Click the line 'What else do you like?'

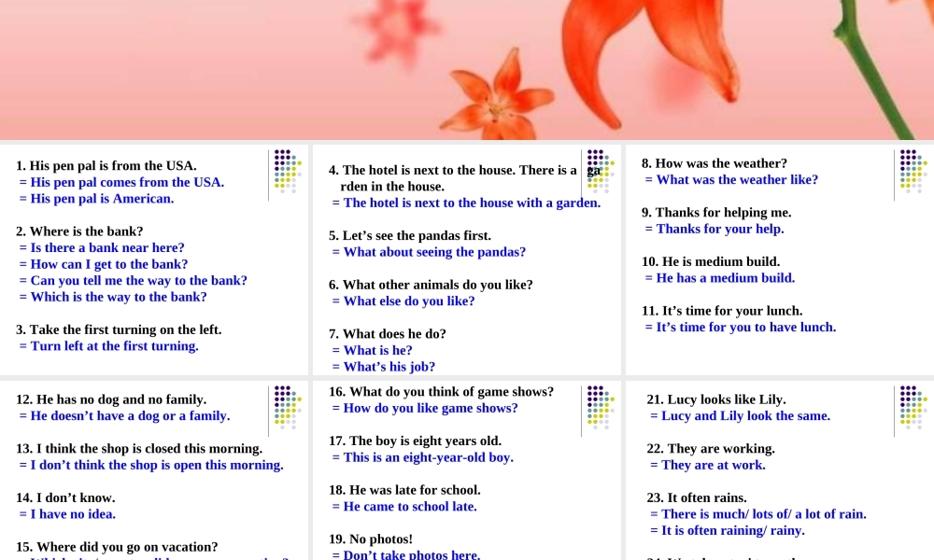point(403,301)
